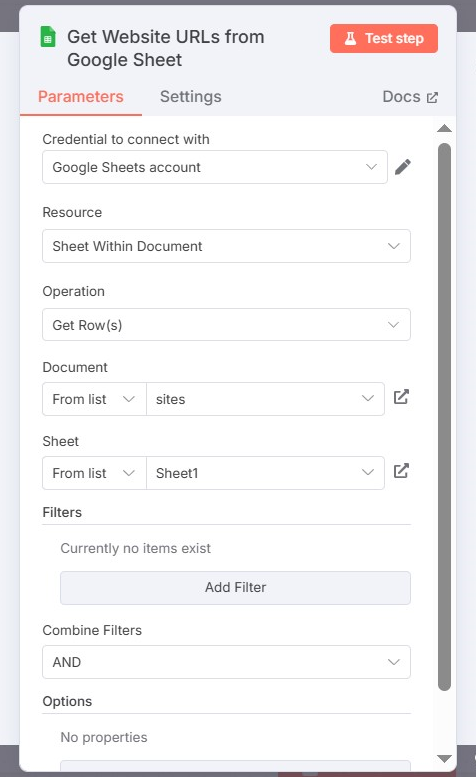476x777 pixels.
Task: Change Document mode From list dropdown
Action: click(94, 399)
